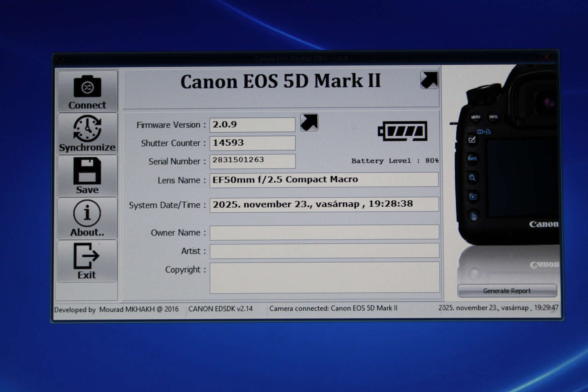Focus the Copyright text box
The width and height of the screenshot is (588, 392).
[x=325, y=278]
